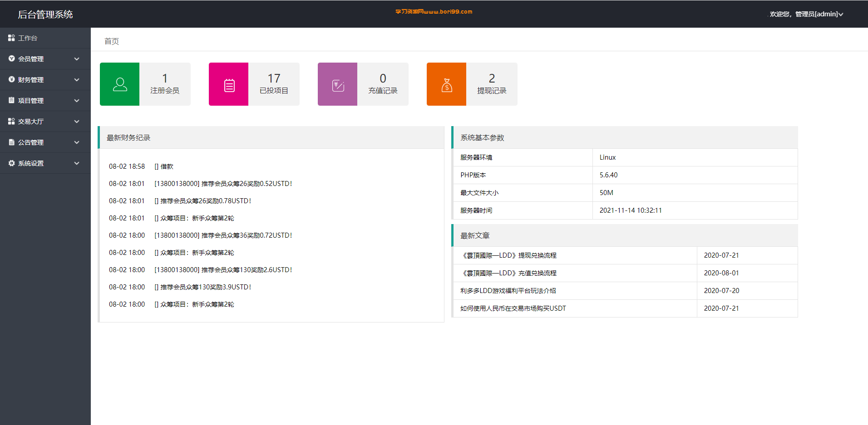Open the 已投项目 count card
The height and width of the screenshot is (425, 868).
click(x=254, y=84)
